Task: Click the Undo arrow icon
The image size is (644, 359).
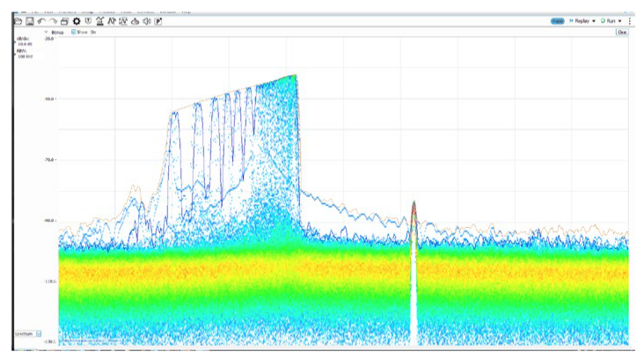Action: pos(41,21)
